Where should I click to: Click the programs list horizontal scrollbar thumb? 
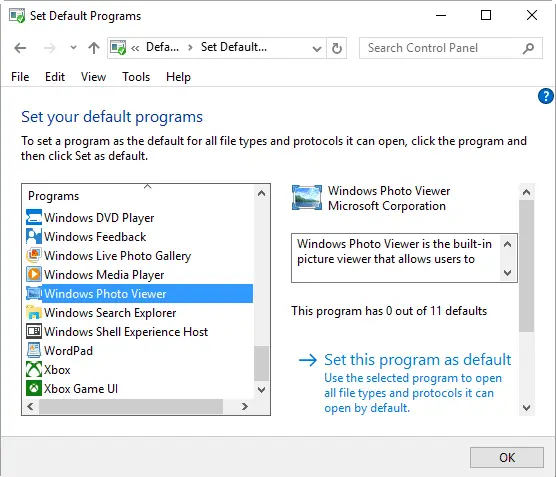pyautogui.click(x=131, y=406)
